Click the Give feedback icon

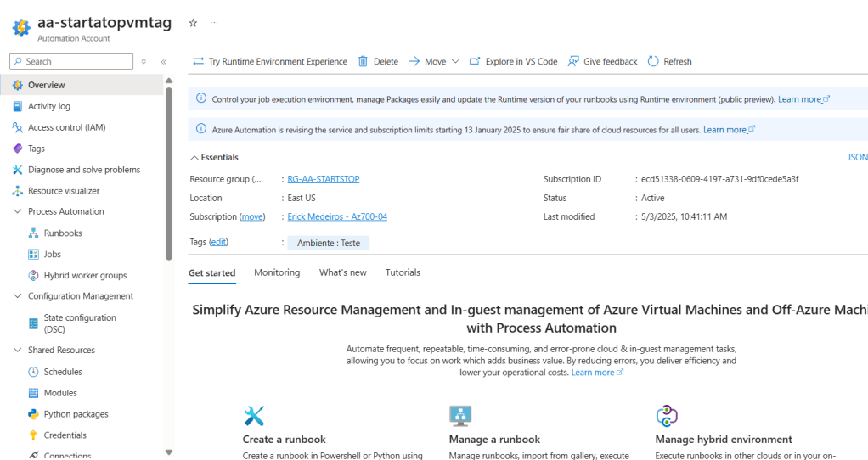(x=574, y=61)
